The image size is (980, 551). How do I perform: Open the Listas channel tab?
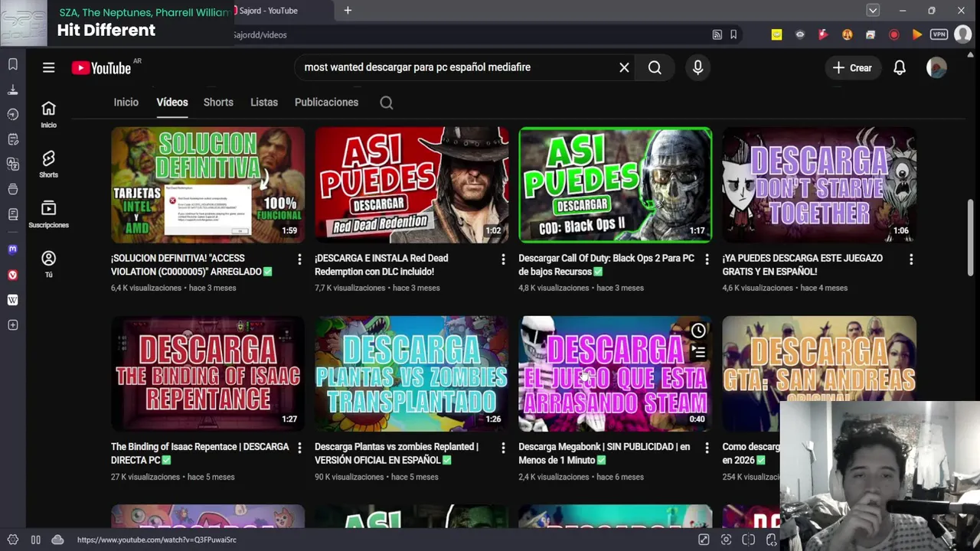pos(264,103)
